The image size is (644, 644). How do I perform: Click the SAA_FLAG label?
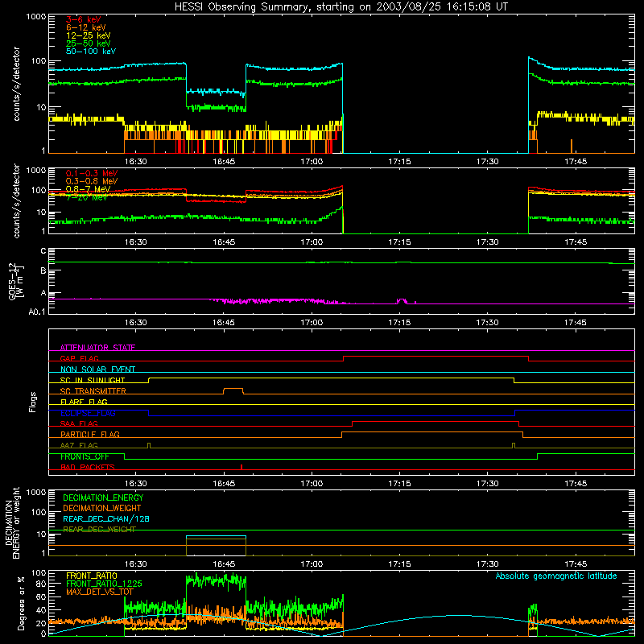click(79, 423)
